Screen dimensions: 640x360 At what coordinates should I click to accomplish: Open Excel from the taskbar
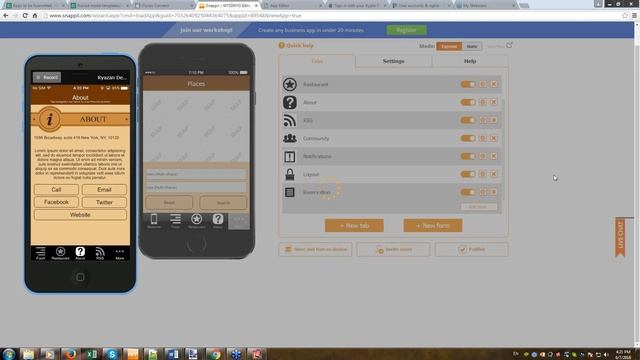91,354
